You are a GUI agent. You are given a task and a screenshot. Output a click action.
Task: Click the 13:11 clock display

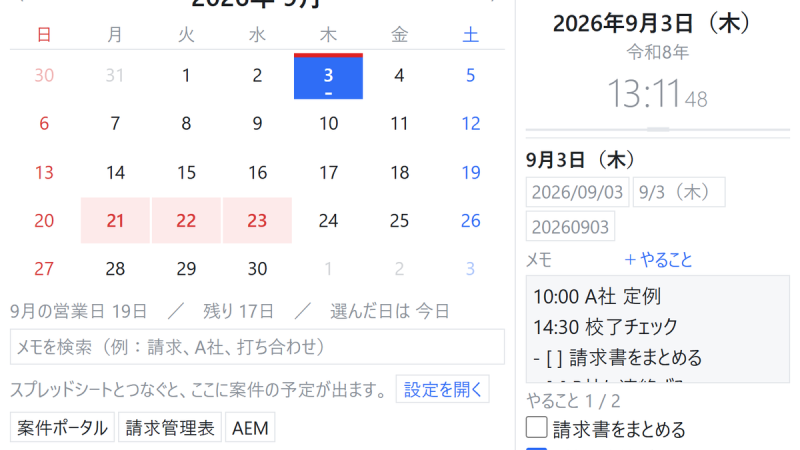click(657, 94)
